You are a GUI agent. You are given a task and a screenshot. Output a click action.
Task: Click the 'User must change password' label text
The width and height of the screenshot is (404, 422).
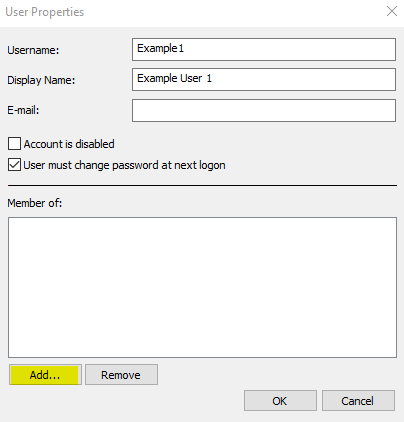click(124, 165)
